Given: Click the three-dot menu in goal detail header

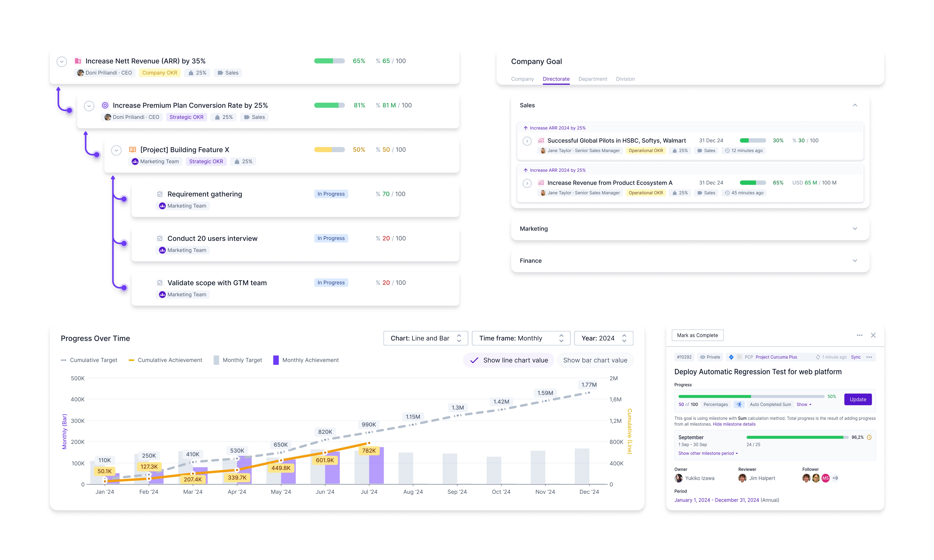Looking at the screenshot, I should pyautogui.click(x=860, y=335).
